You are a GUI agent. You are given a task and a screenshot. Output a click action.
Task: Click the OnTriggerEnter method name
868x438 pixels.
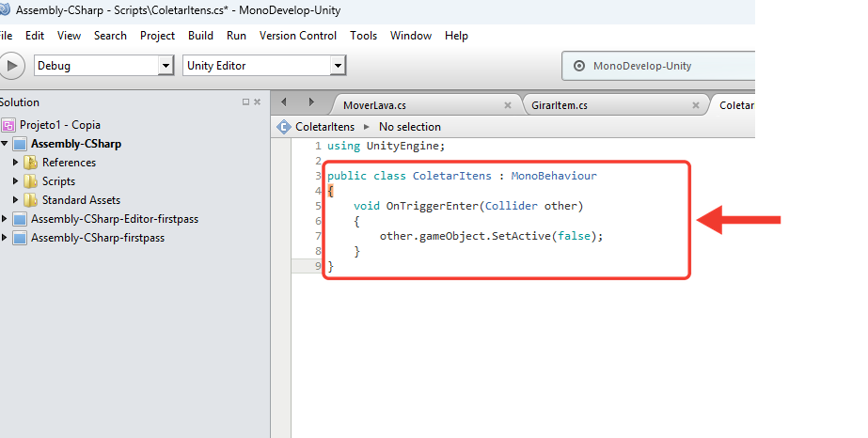click(x=432, y=206)
